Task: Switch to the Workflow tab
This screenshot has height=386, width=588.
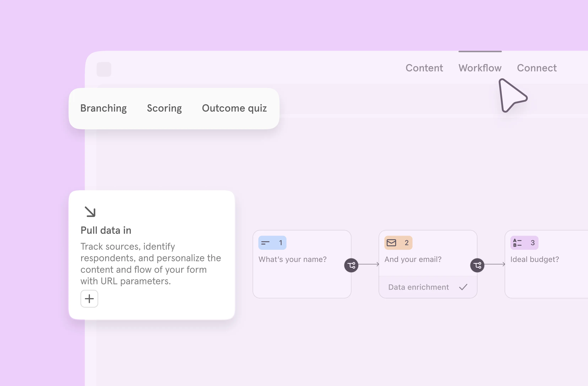Action: [480, 68]
